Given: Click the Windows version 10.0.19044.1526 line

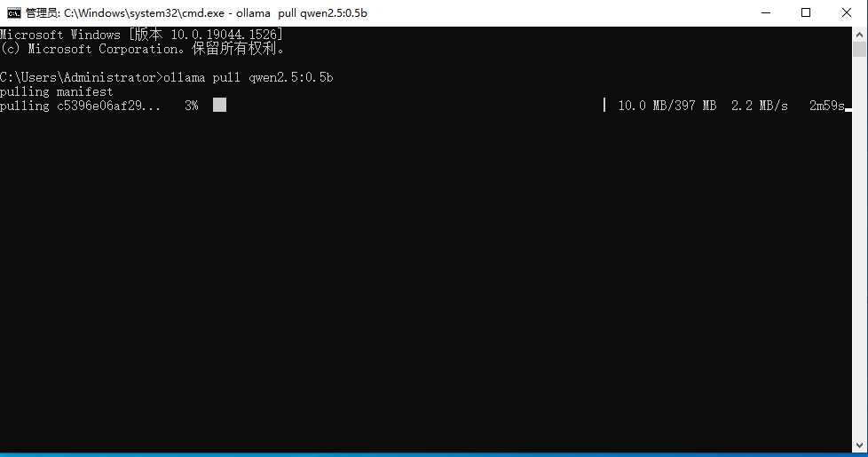Looking at the screenshot, I should pyautogui.click(x=142, y=35).
